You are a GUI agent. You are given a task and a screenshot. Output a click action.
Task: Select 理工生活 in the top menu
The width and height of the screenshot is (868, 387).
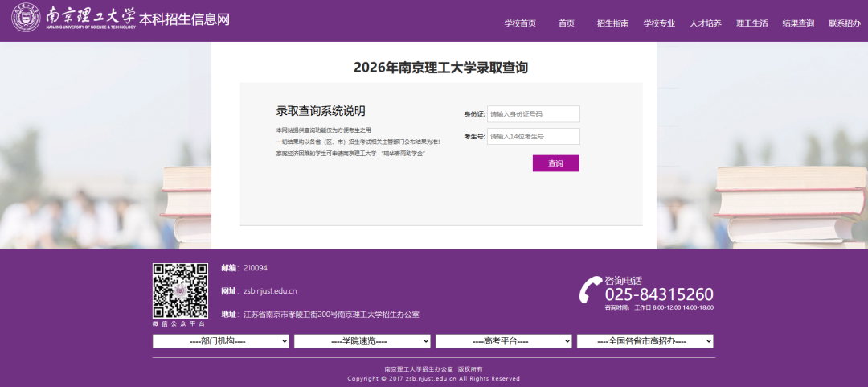coord(751,23)
